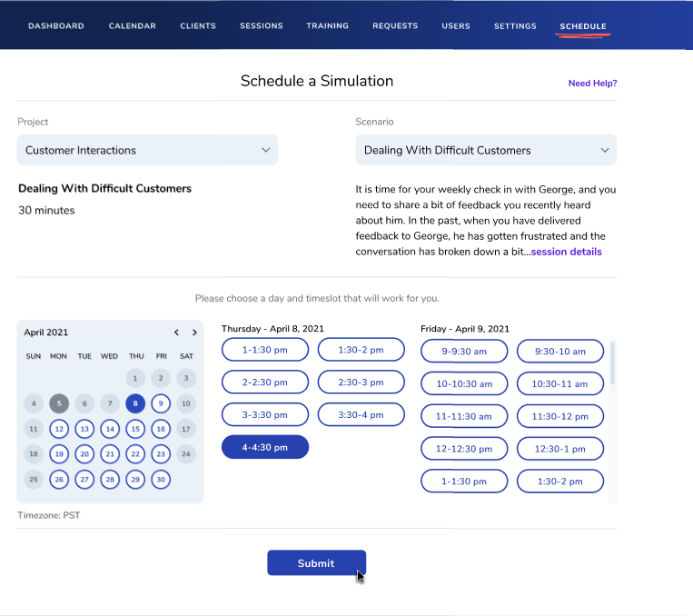Open the Dashboard nav tab
Viewport: 693px width, 616px height.
(56, 25)
